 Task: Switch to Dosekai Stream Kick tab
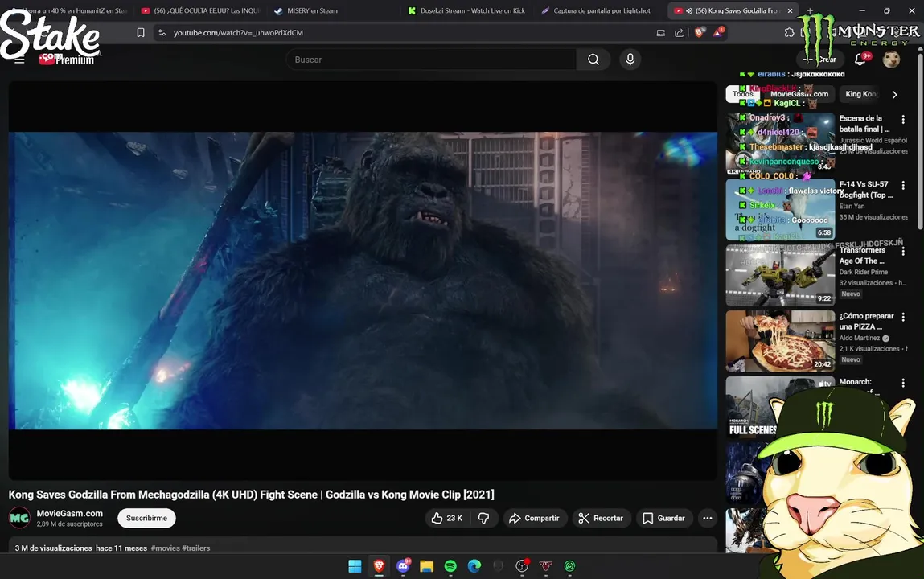click(x=468, y=10)
